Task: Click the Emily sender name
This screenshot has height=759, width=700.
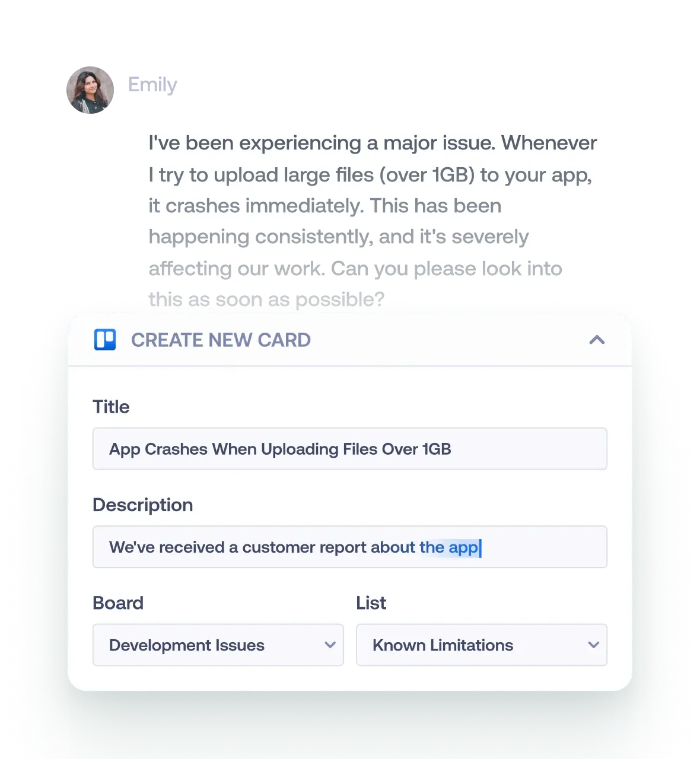Action: 152,85
